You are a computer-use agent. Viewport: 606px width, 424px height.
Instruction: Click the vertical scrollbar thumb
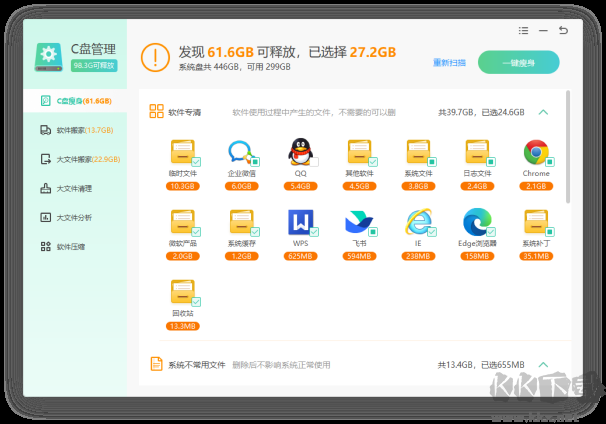point(568,147)
